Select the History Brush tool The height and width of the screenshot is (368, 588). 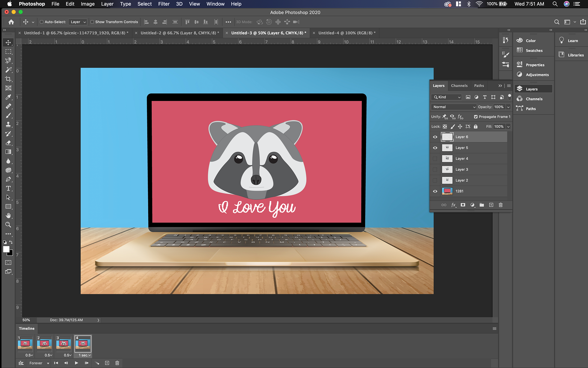(8, 134)
